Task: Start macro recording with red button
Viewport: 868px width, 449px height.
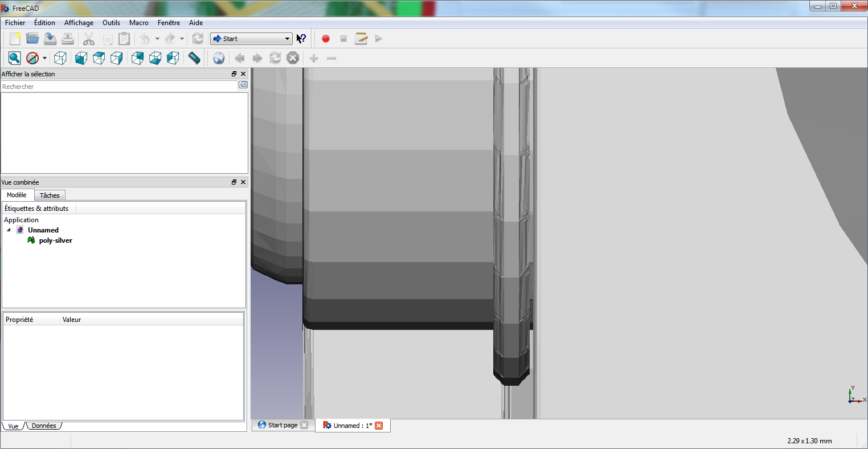Action: (x=326, y=39)
